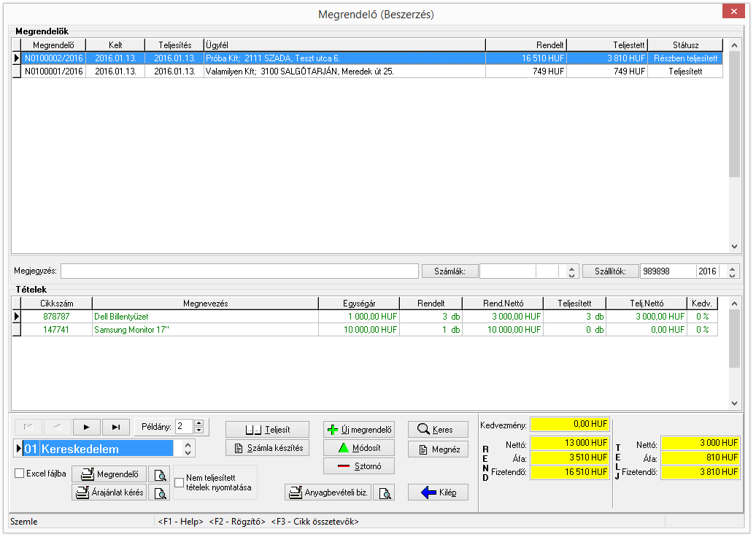This screenshot has width=756, height=537.
Task: Click the Kedv. column header
Action: (702, 304)
